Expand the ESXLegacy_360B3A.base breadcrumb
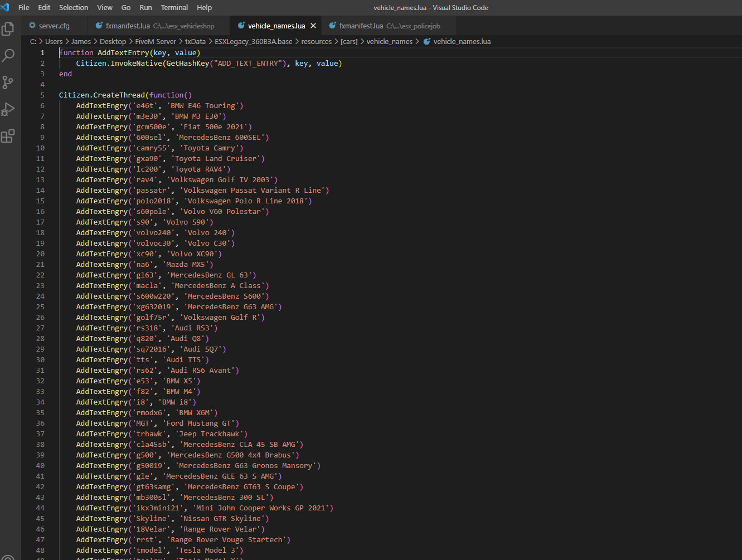Image resolution: width=742 pixels, height=560 pixels. [254, 41]
